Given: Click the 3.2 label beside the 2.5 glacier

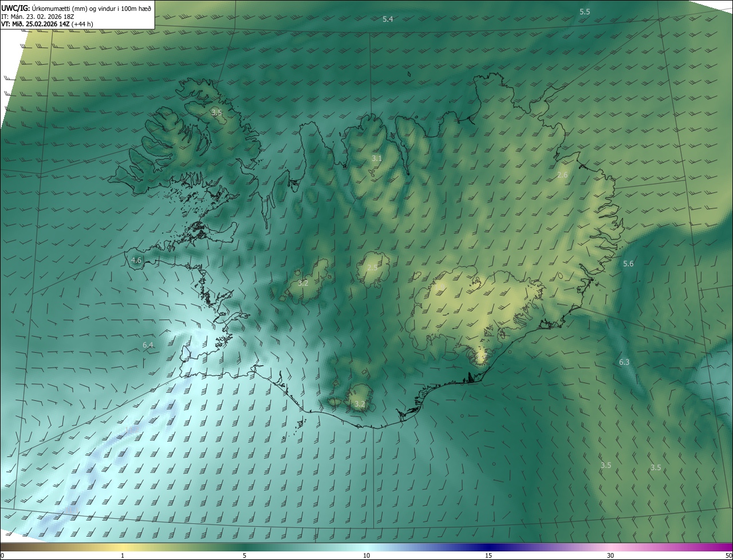Looking at the screenshot, I should 303,283.
